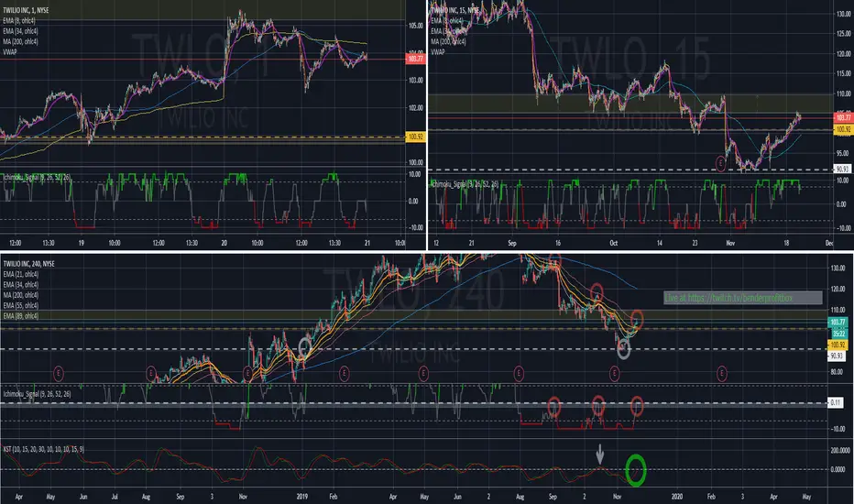The image size is (854, 504).
Task: Click the white 90.93 price label in the 15-minute chart
Action: click(x=842, y=170)
